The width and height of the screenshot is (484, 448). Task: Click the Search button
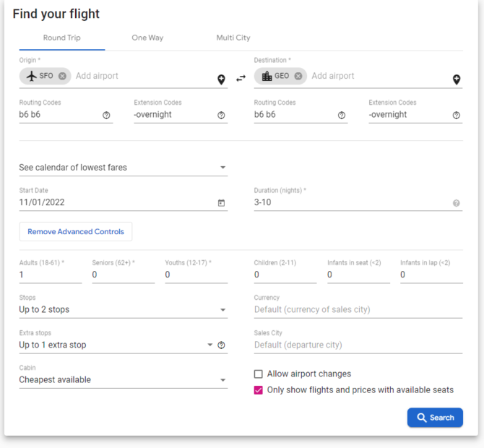(435, 418)
